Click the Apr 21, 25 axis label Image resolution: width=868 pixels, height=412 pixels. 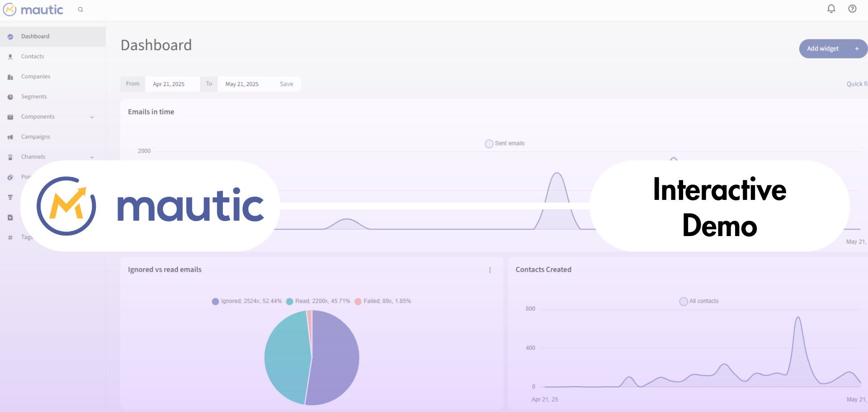tap(545, 400)
